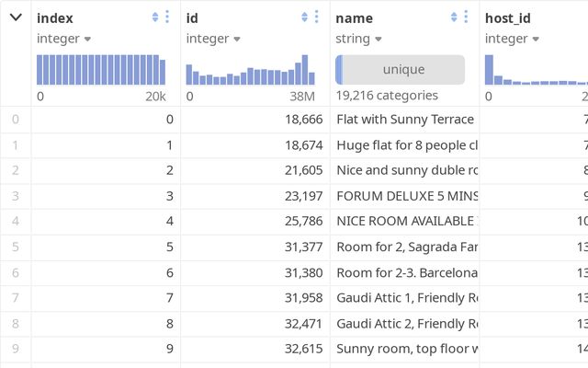
Task: Select index cell in row 4
Action: point(106,222)
